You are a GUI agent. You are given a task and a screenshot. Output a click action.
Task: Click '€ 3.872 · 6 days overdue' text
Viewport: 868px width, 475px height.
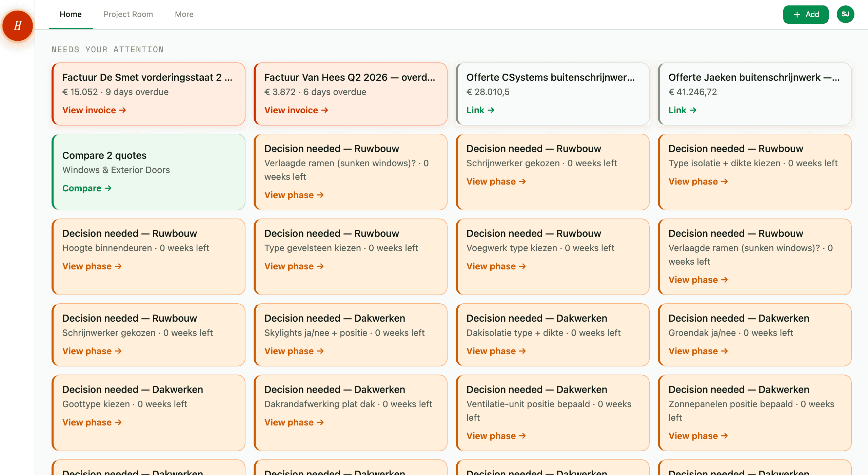[x=315, y=92]
